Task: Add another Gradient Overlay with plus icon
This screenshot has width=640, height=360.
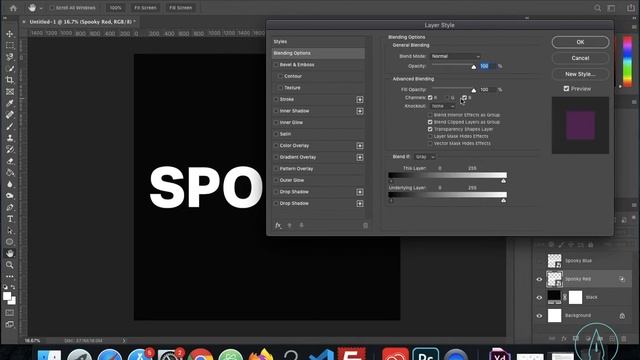Action: [360, 157]
